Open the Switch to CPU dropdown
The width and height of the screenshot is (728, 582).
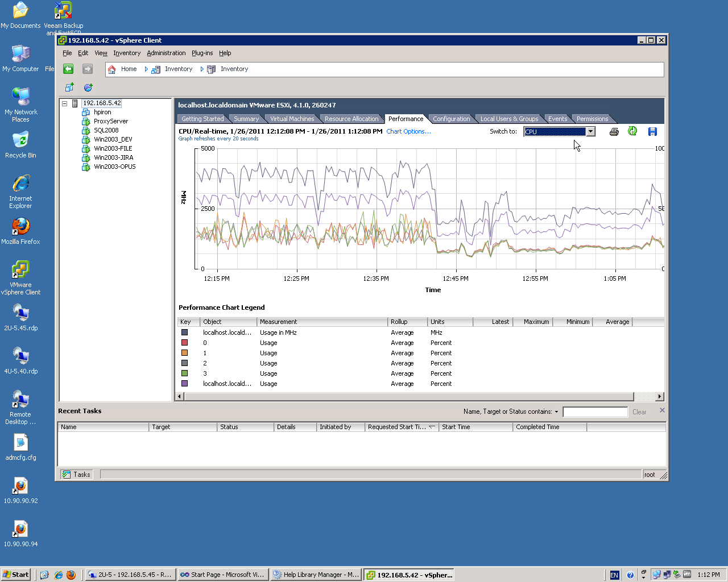590,132
